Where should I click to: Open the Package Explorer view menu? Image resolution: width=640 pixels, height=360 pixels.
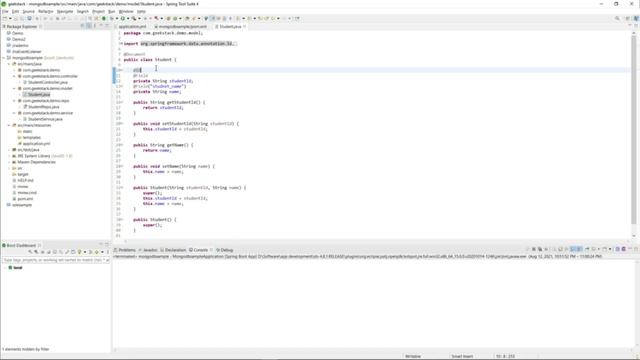[x=95, y=26]
